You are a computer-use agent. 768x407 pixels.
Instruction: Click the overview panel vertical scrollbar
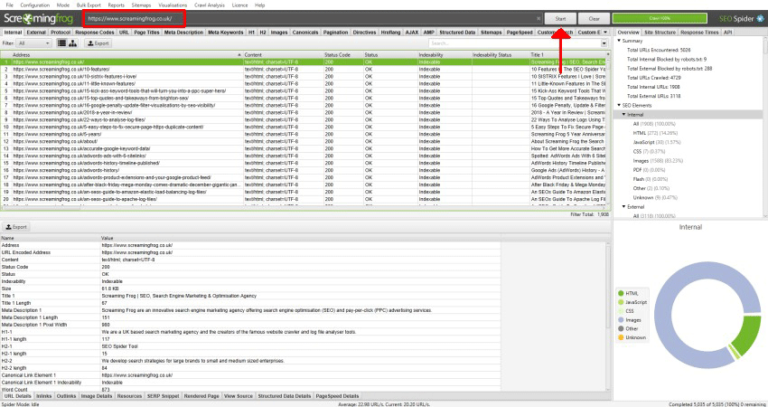(765, 126)
